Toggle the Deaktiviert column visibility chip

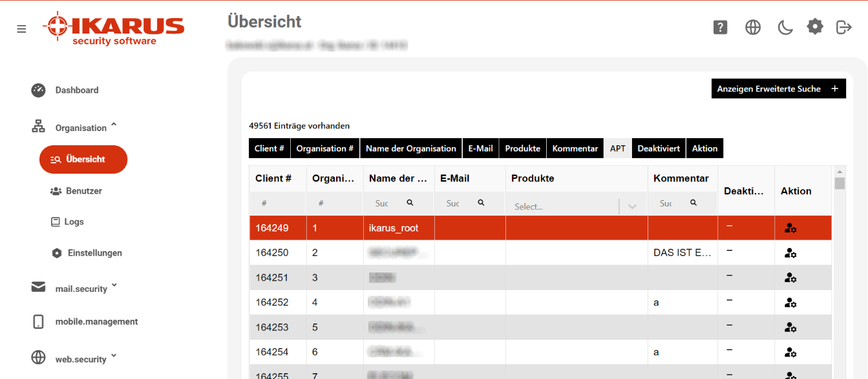tap(659, 149)
